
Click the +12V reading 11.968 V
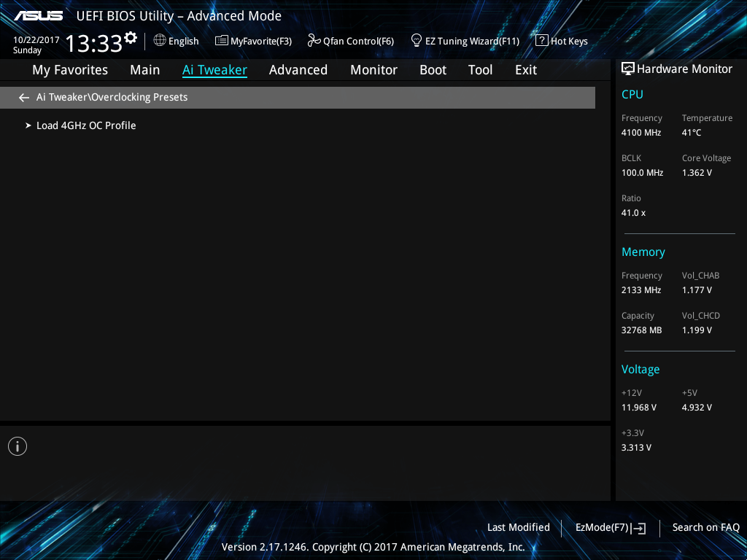(639, 408)
